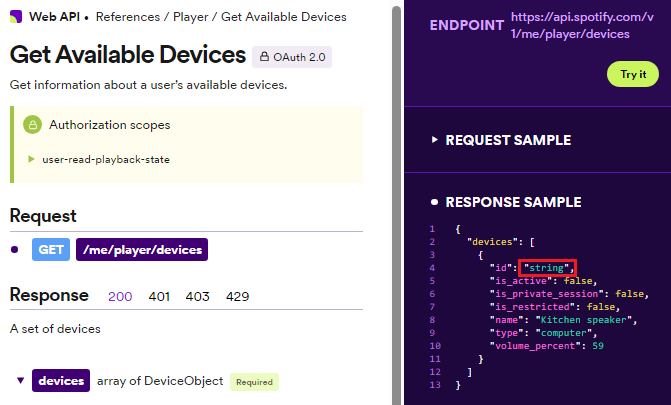
Task: Click the ENDPOINT label
Action: [467, 25]
